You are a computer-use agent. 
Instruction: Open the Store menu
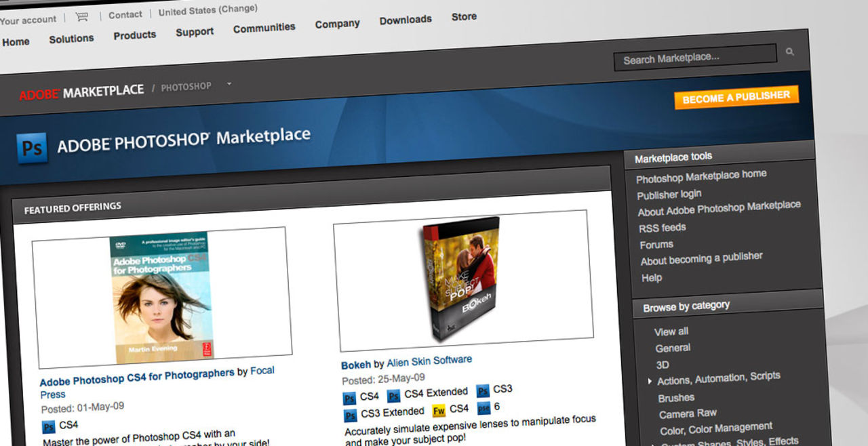point(464,17)
